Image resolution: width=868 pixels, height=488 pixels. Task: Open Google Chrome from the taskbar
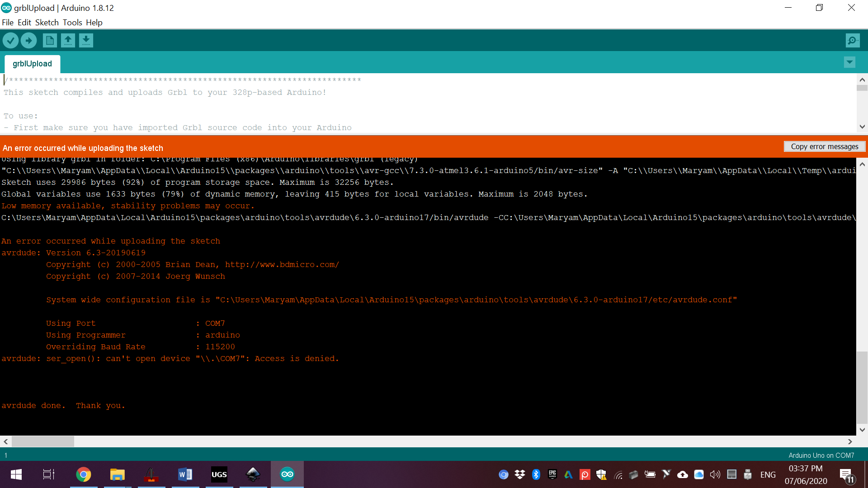(x=84, y=474)
